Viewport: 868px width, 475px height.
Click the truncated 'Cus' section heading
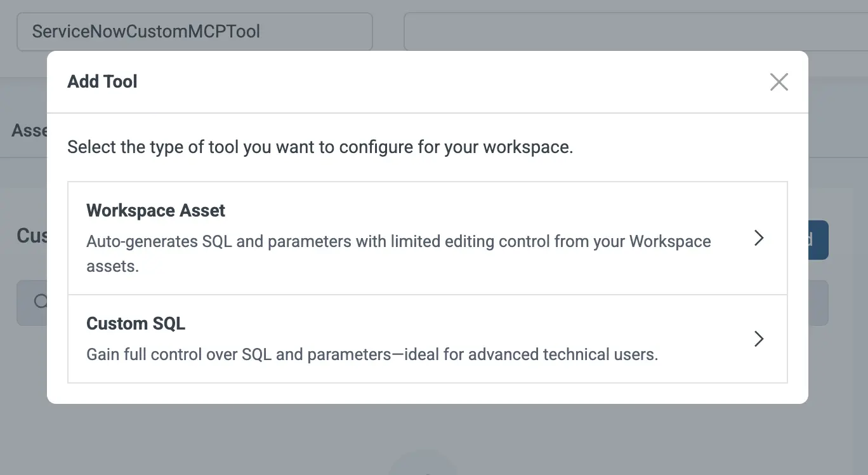click(x=32, y=236)
